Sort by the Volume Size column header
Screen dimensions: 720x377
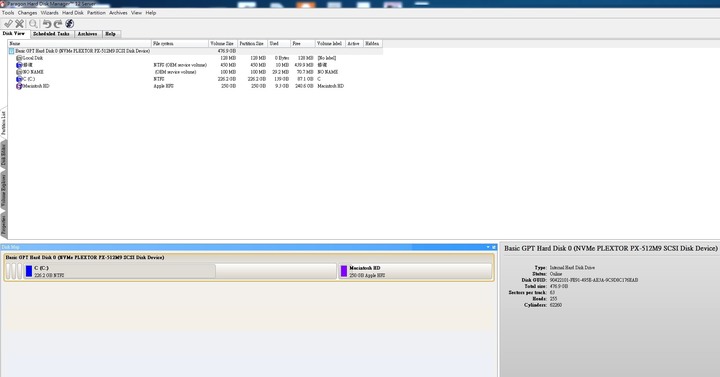pos(223,44)
